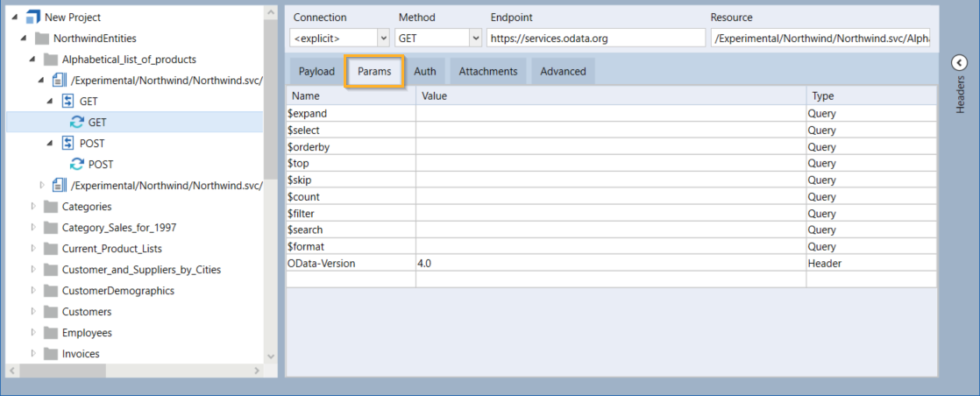Select the POST request refresh icon
The width and height of the screenshot is (980, 396).
click(x=77, y=165)
